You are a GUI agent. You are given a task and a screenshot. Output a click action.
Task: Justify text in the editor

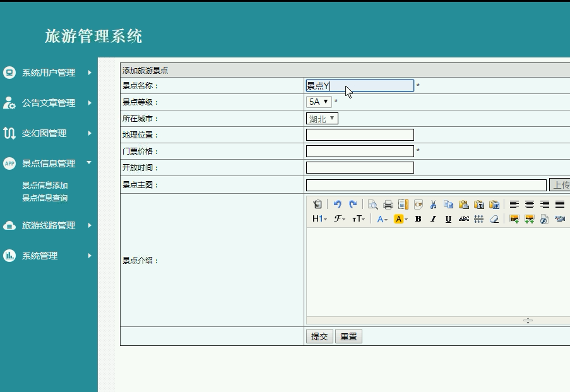point(560,205)
